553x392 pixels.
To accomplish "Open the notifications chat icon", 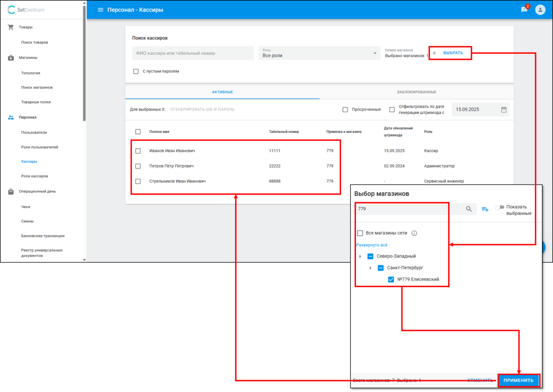I will pyautogui.click(x=524, y=10).
